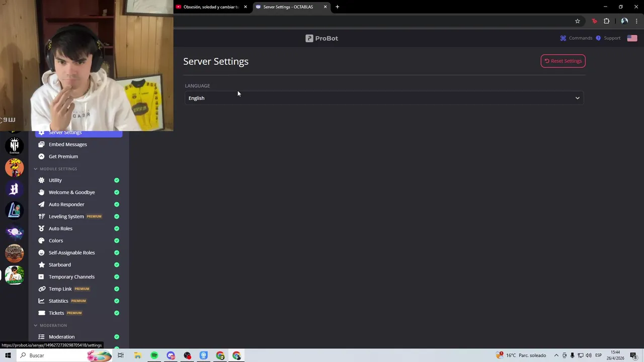Toggle the Tickets status check
This screenshot has height=362, width=644.
(x=117, y=313)
